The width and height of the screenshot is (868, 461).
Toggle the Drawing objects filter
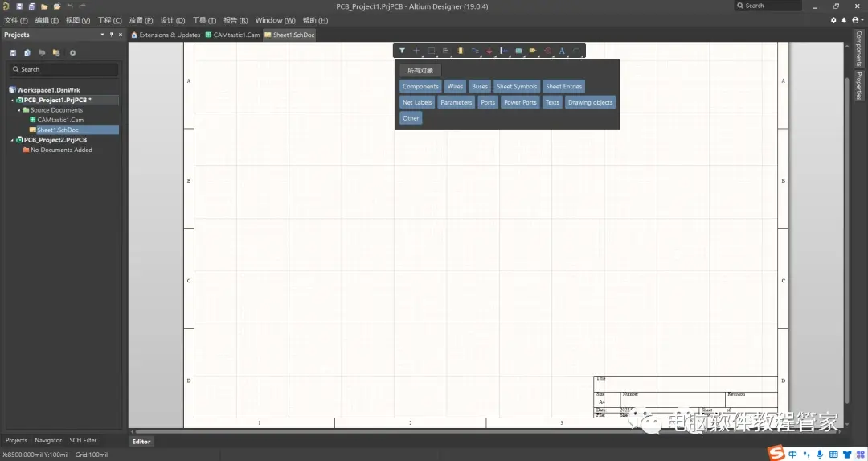(590, 102)
